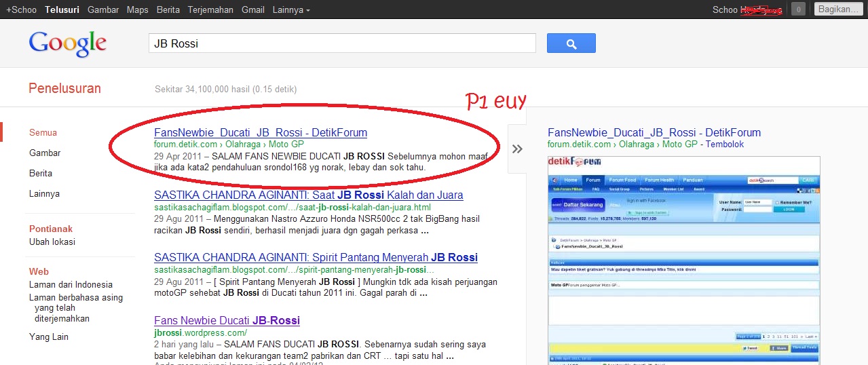Open Gmail from the top bar
This screenshot has width=868, height=365.
click(x=253, y=10)
